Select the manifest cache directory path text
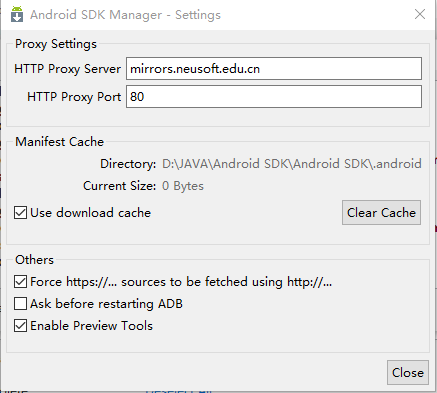The height and width of the screenshot is (393, 437). pyautogui.click(x=292, y=164)
